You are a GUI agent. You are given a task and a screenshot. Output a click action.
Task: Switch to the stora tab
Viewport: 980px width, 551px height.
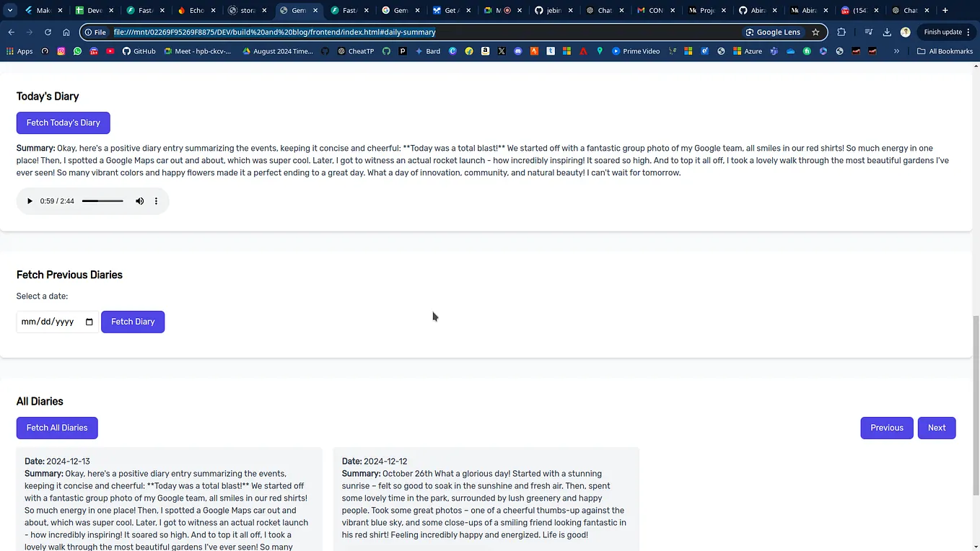point(248,11)
